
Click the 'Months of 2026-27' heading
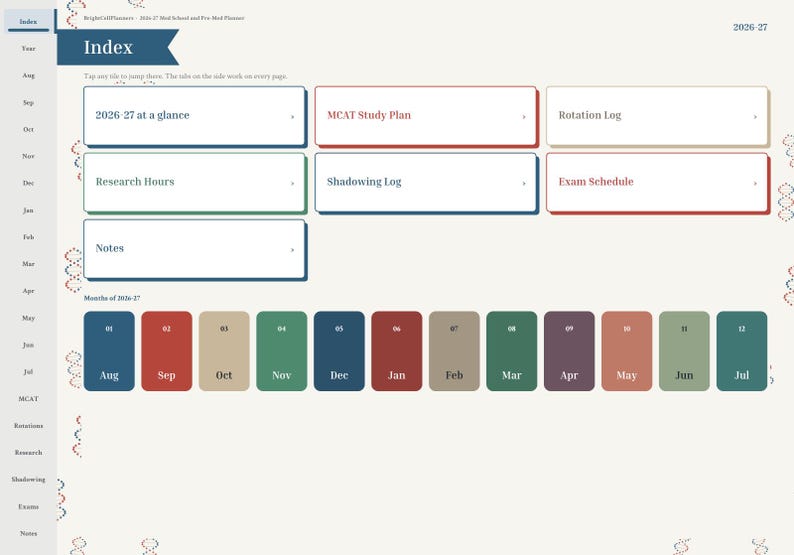pyautogui.click(x=112, y=298)
